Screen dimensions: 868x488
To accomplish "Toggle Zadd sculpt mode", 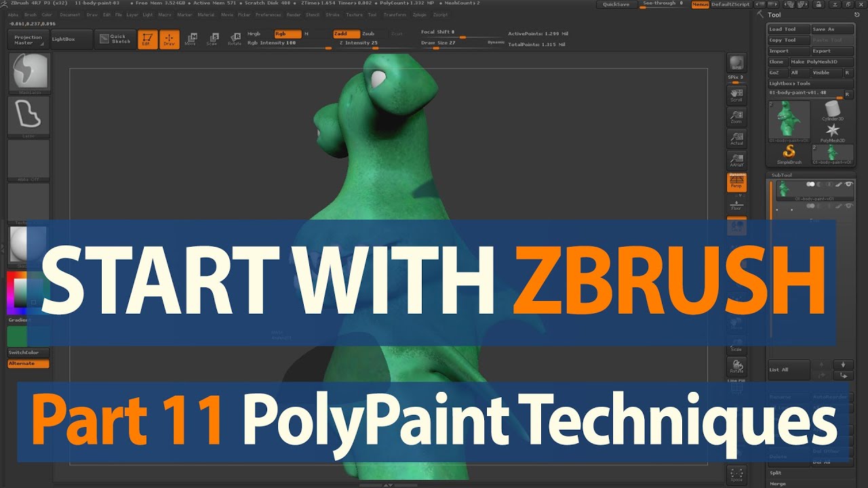I will coord(346,33).
